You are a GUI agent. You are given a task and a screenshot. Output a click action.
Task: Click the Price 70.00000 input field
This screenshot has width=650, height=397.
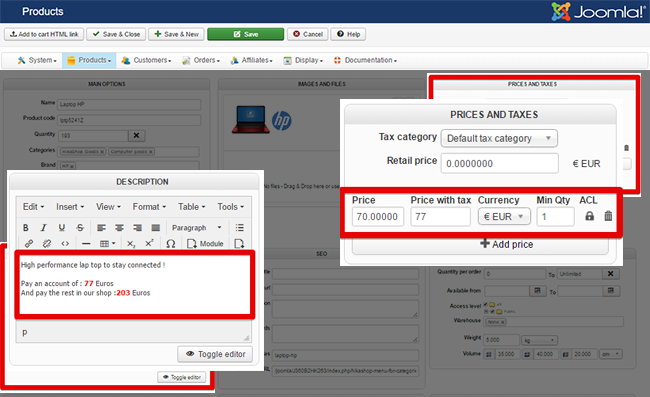(378, 216)
